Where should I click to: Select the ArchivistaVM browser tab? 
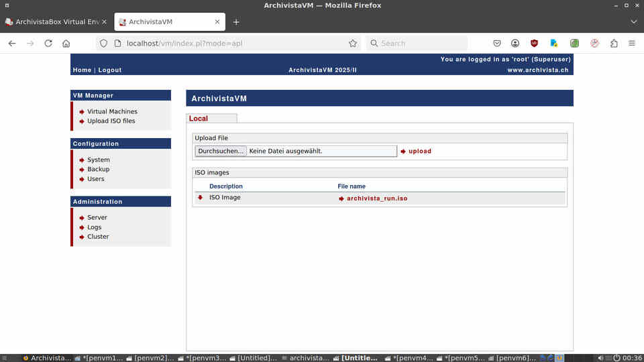point(170,21)
